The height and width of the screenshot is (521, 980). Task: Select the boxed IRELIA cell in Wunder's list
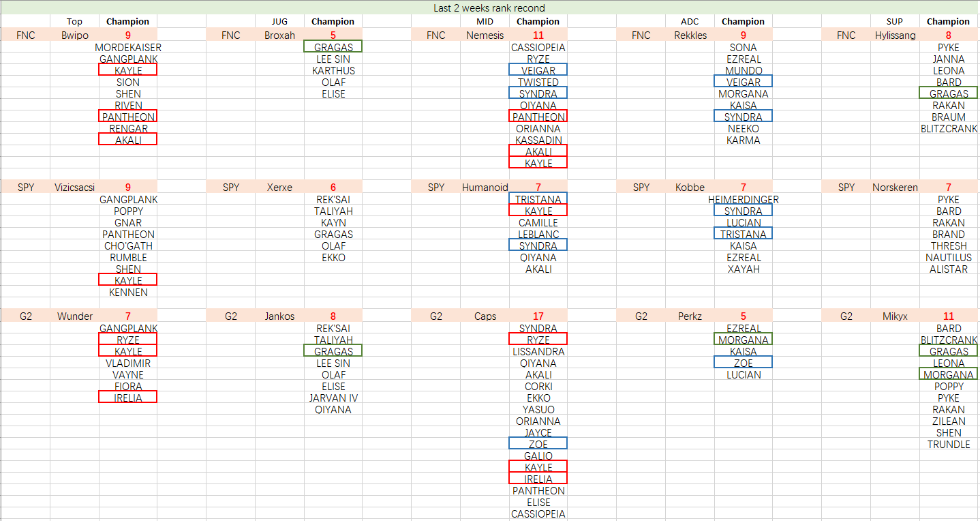point(128,397)
